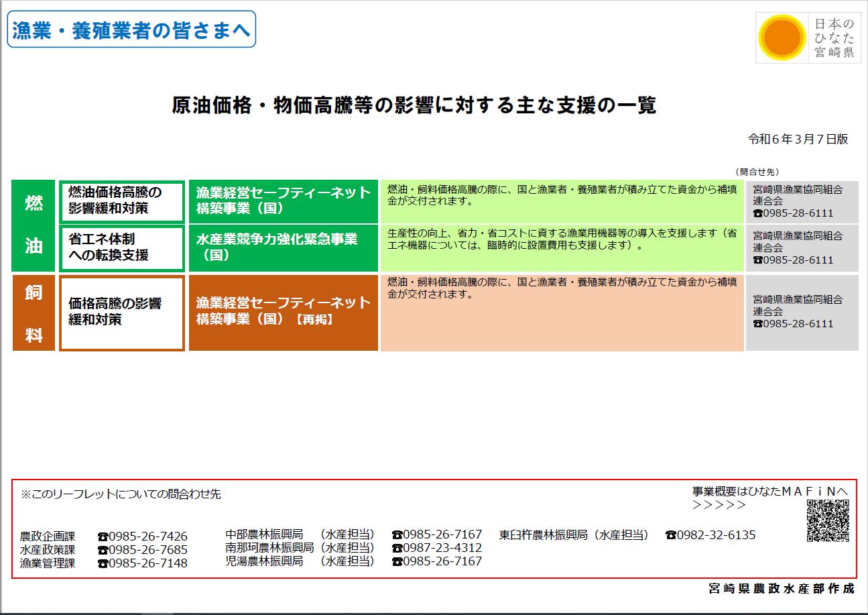This screenshot has width=868, height=615.
Task: Click the document title 原油価格・物価高騰等の影響
Action: pyautogui.click(x=414, y=106)
